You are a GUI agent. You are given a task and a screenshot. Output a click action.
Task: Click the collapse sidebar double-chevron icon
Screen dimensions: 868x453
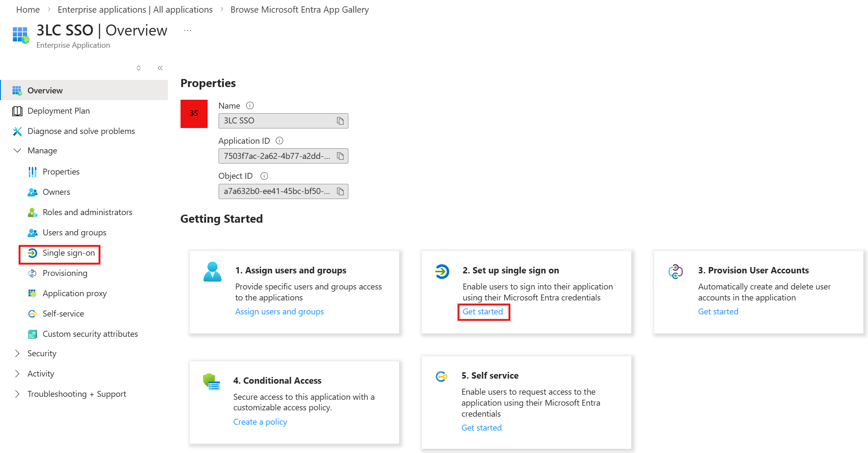click(x=160, y=68)
